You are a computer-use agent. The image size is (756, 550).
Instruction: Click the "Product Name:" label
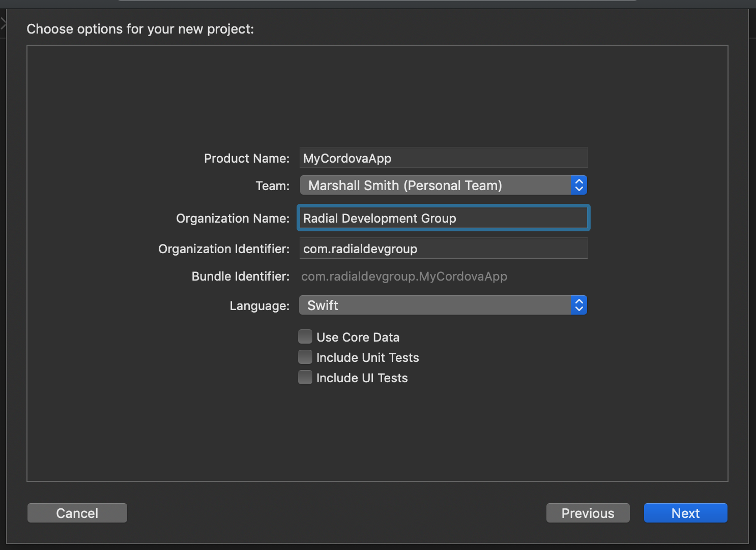coord(246,159)
